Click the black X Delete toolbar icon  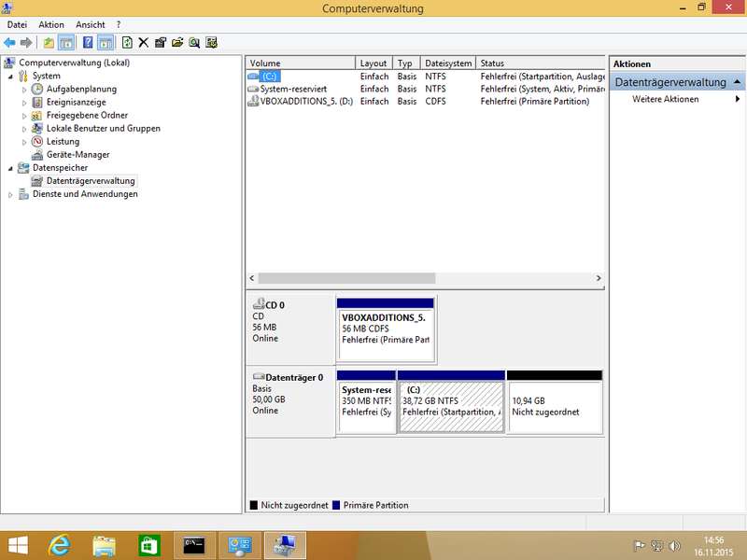[x=144, y=43]
